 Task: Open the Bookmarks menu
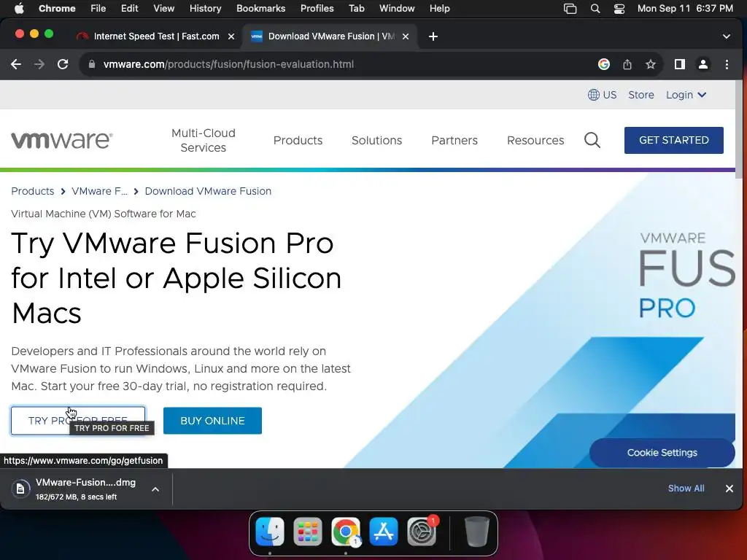(260, 8)
